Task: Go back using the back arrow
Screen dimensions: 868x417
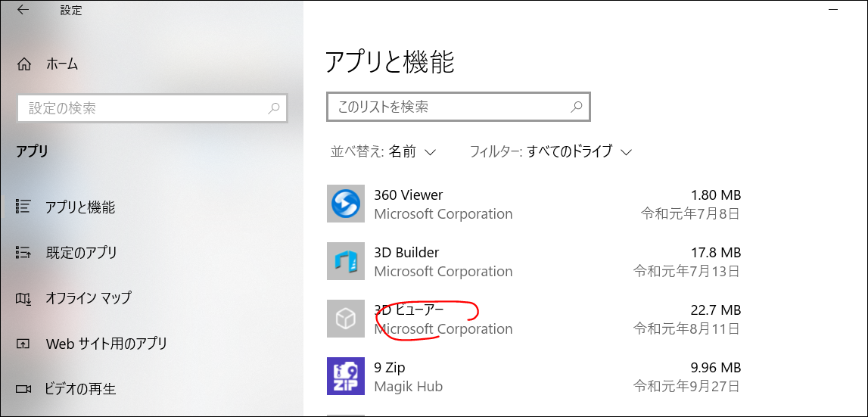Action: (23, 10)
